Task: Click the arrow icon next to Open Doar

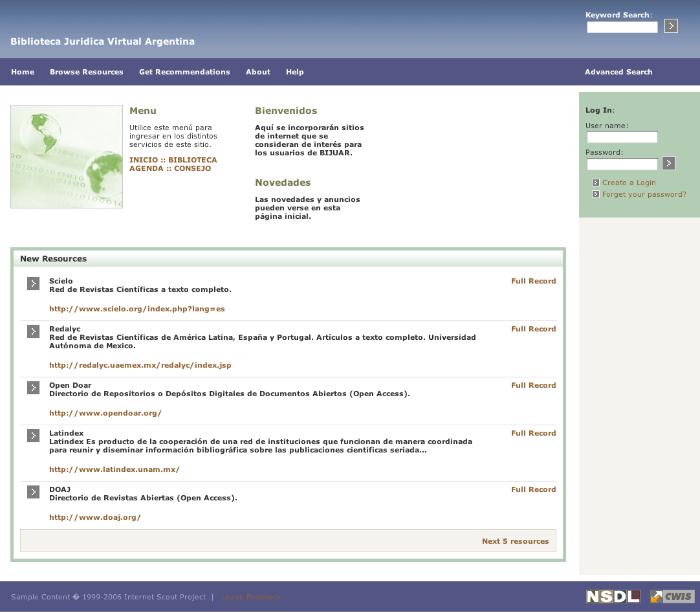Action: tap(34, 388)
